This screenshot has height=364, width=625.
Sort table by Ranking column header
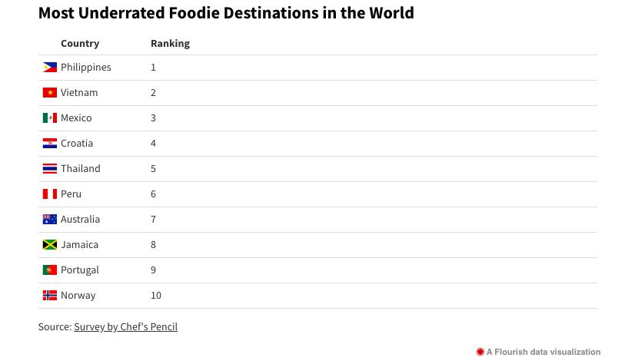point(170,44)
